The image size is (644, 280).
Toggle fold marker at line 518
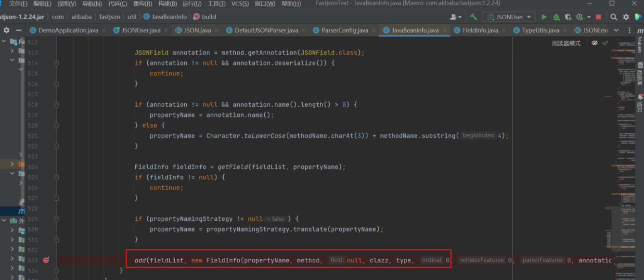click(x=56, y=104)
